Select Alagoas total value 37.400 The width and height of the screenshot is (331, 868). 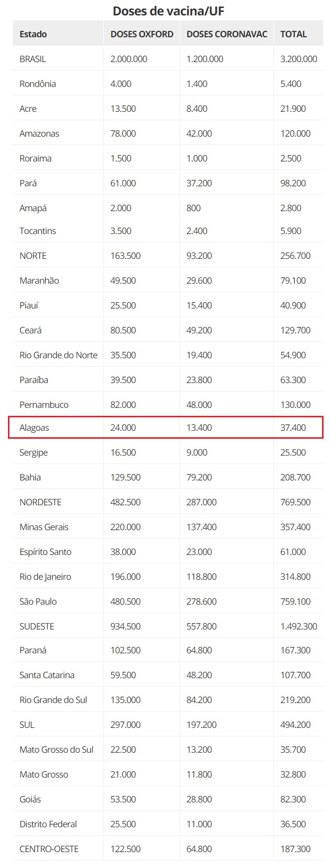pos(293,428)
